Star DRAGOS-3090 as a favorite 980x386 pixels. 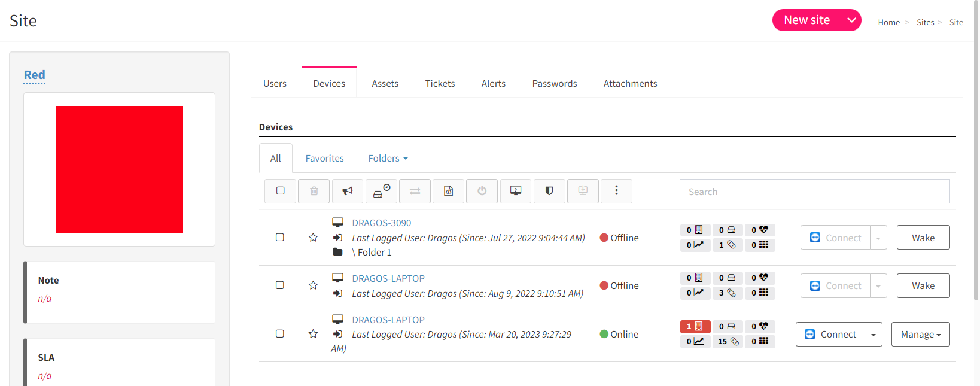pos(313,238)
